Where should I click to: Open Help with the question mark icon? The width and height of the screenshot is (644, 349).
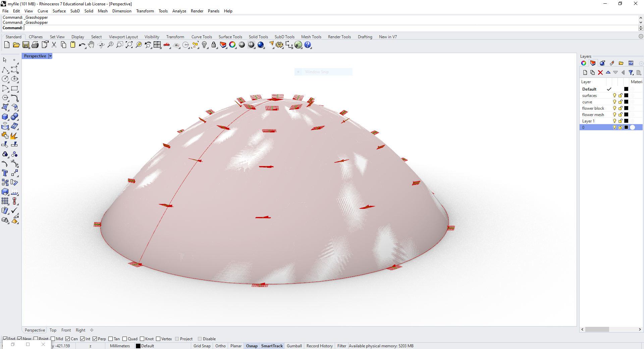[x=308, y=45]
